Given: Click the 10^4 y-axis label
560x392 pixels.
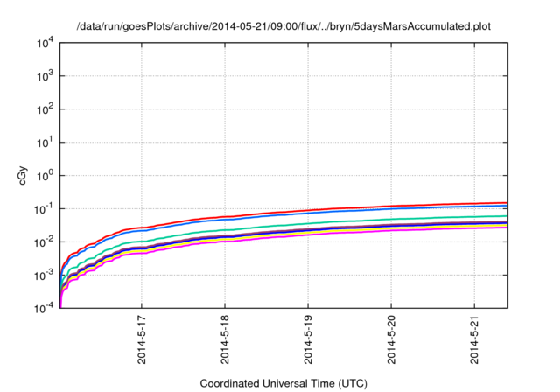Looking at the screenshot, I should (x=45, y=45).
